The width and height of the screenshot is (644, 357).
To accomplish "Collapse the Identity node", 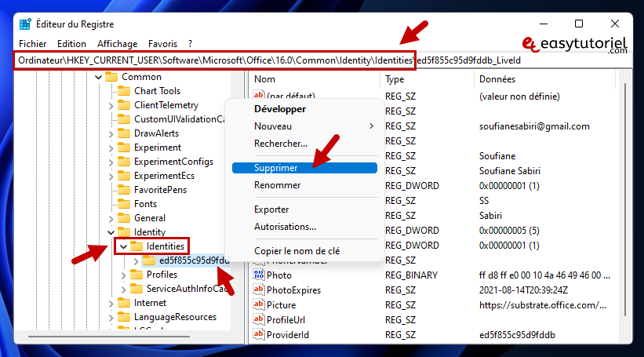I will click(x=111, y=232).
